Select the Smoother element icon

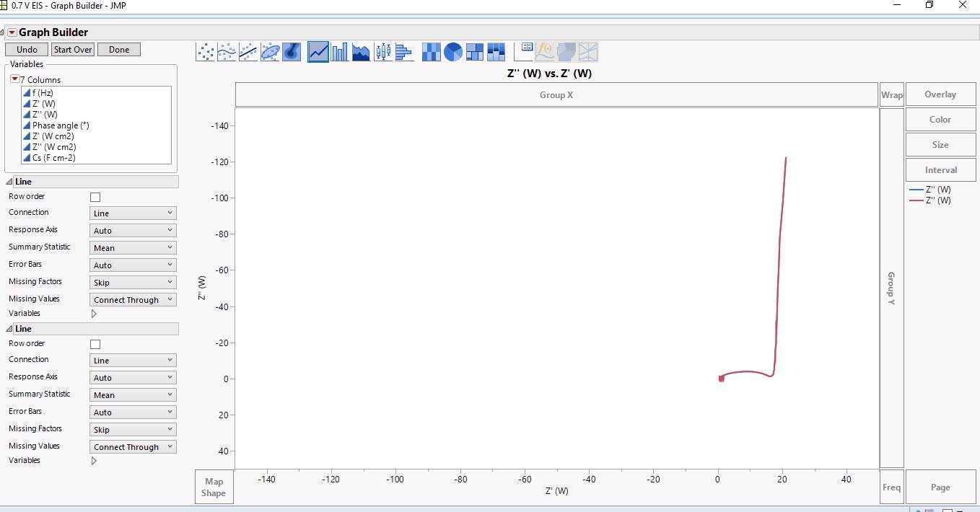coord(226,51)
